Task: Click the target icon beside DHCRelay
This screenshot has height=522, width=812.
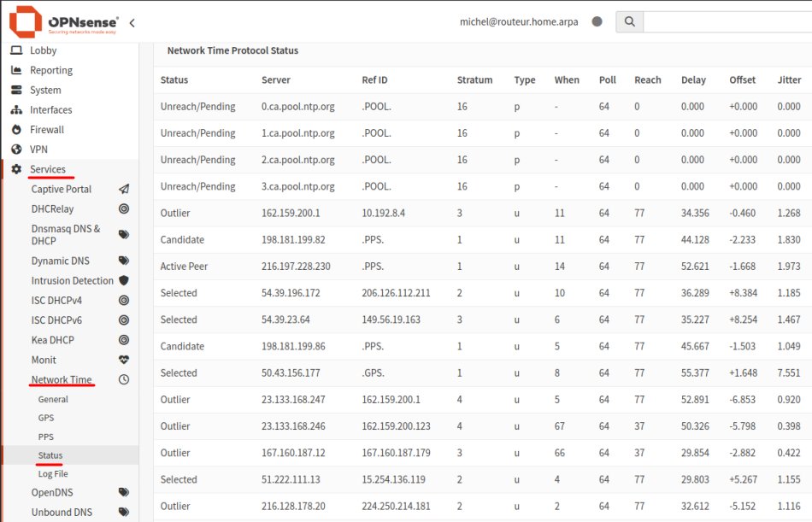Action: point(124,209)
